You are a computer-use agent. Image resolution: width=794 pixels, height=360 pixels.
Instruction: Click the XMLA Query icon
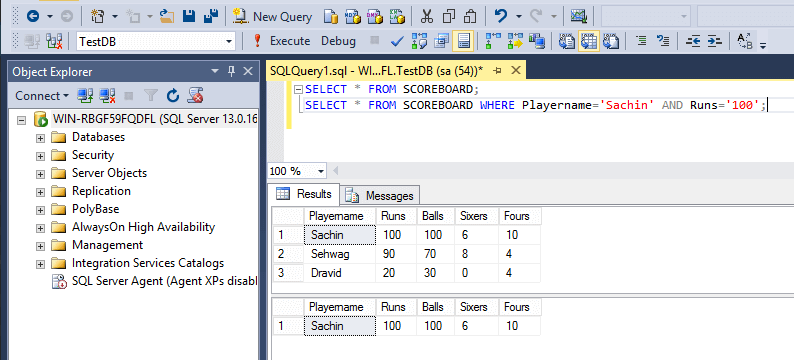[398, 17]
